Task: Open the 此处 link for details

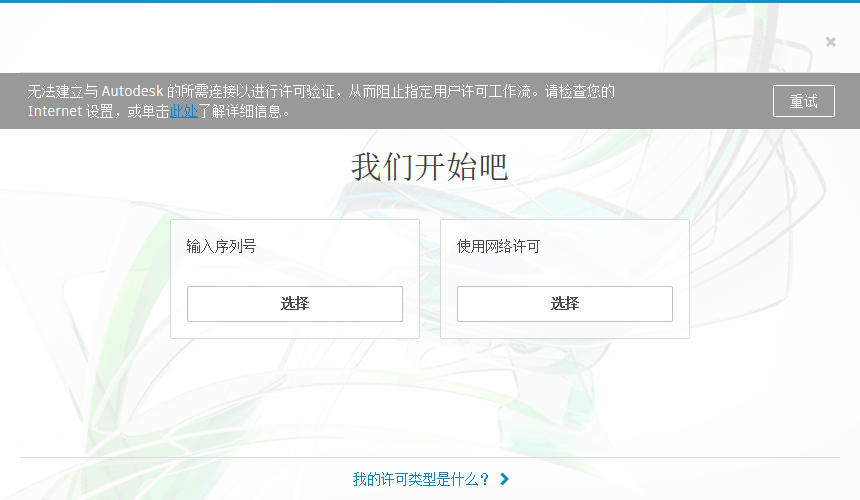Action: (x=183, y=111)
